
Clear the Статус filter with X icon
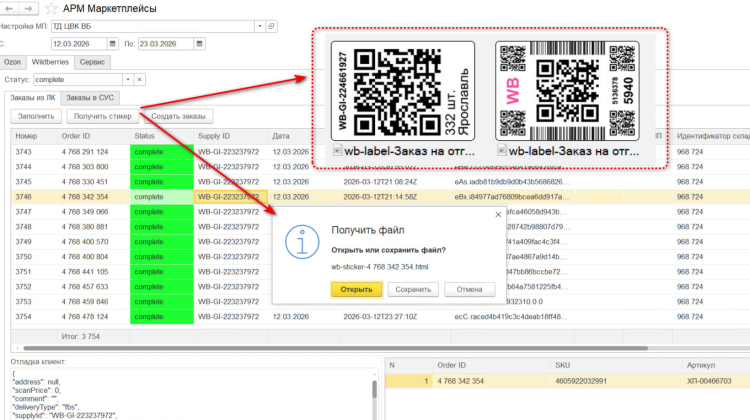(140, 79)
